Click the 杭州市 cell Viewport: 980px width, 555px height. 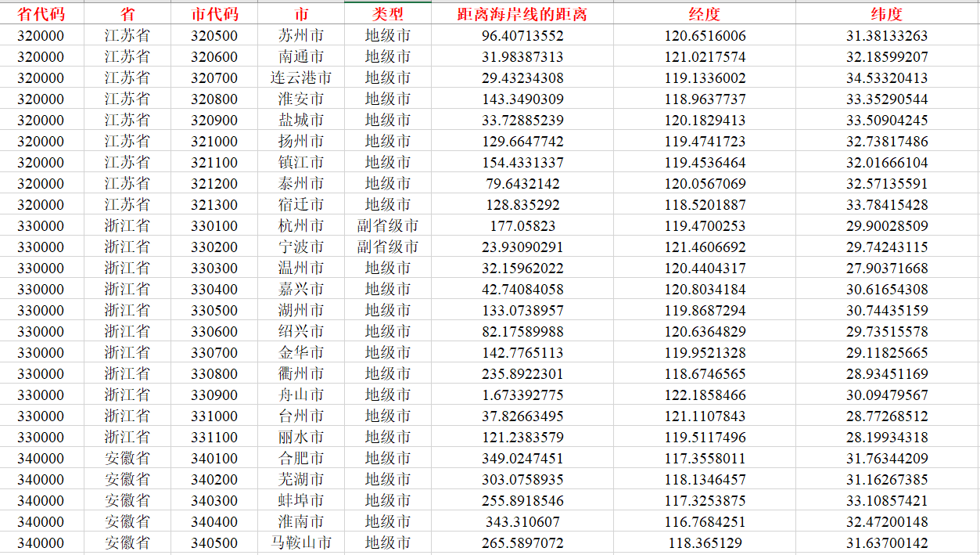(301, 225)
